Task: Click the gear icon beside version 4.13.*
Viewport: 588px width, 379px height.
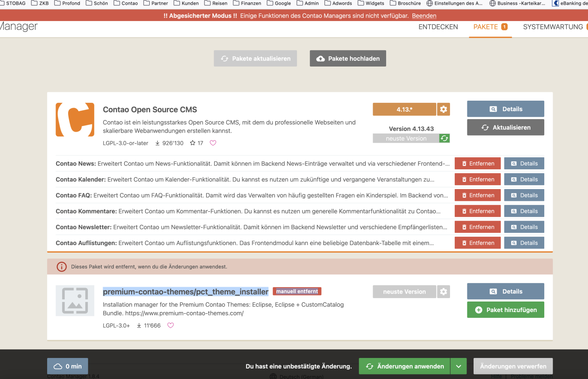Action: (x=443, y=109)
